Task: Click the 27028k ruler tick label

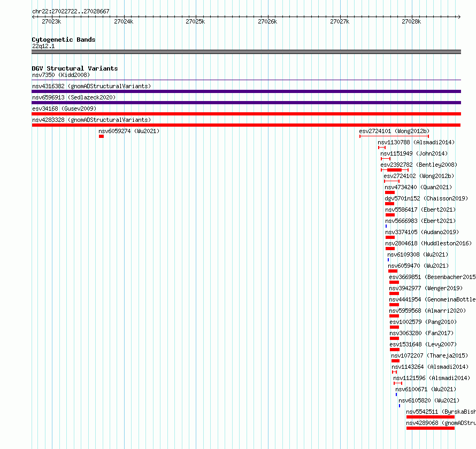Action: click(411, 21)
